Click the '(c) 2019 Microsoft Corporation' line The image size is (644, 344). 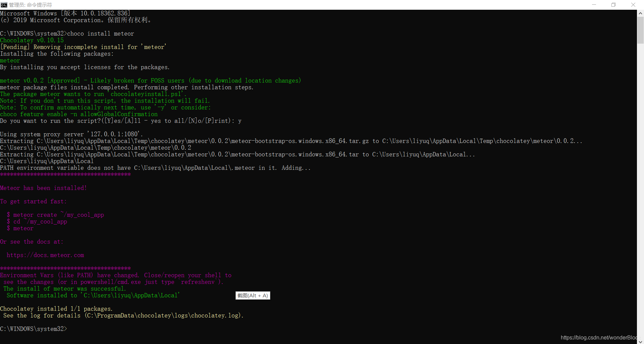point(76,20)
